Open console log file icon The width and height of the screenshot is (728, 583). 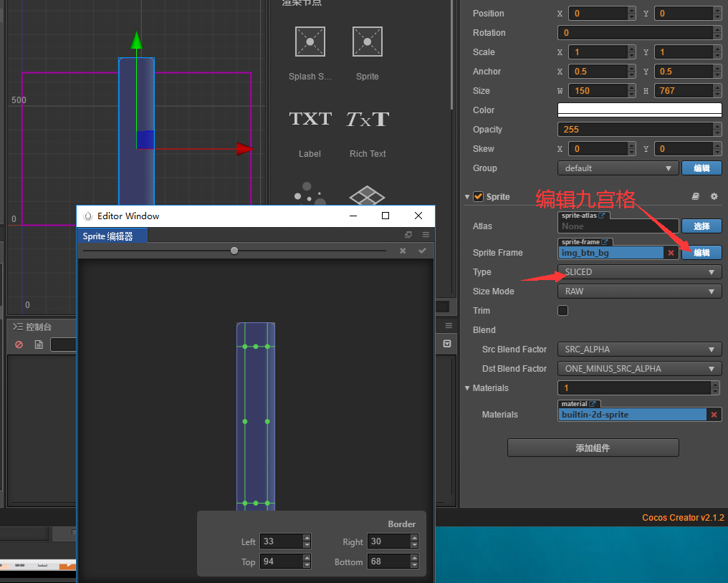39,344
